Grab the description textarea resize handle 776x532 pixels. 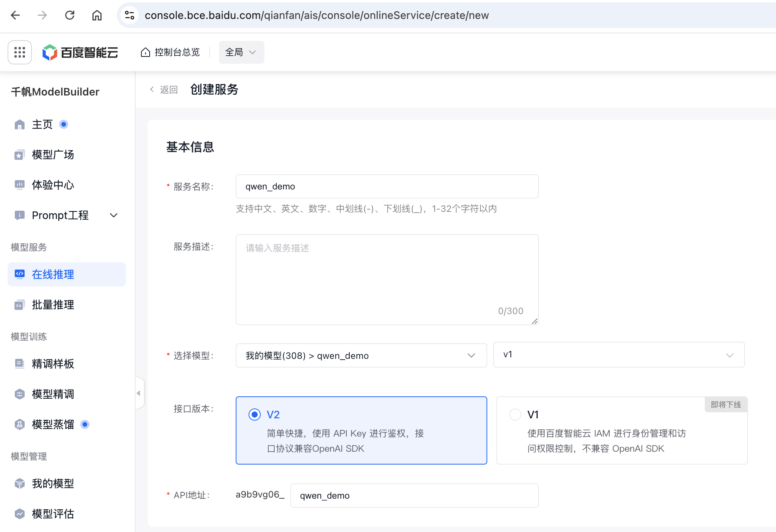535,321
